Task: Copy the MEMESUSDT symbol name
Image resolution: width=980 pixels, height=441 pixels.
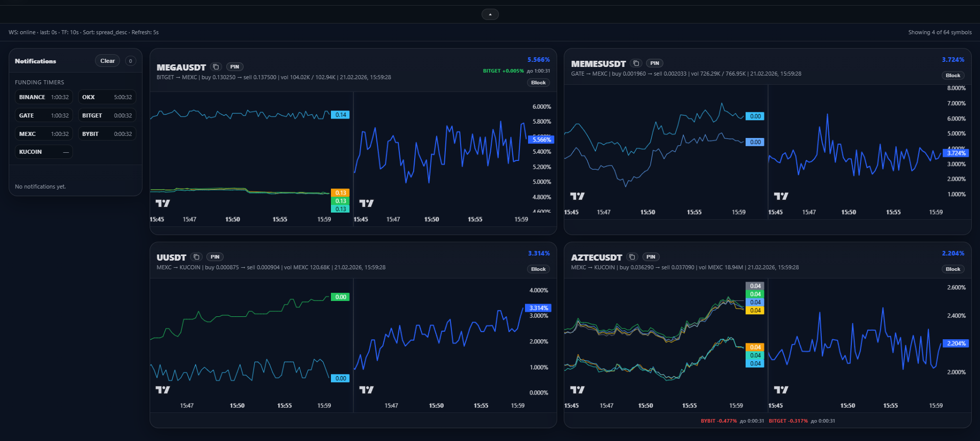Action: pyautogui.click(x=636, y=63)
